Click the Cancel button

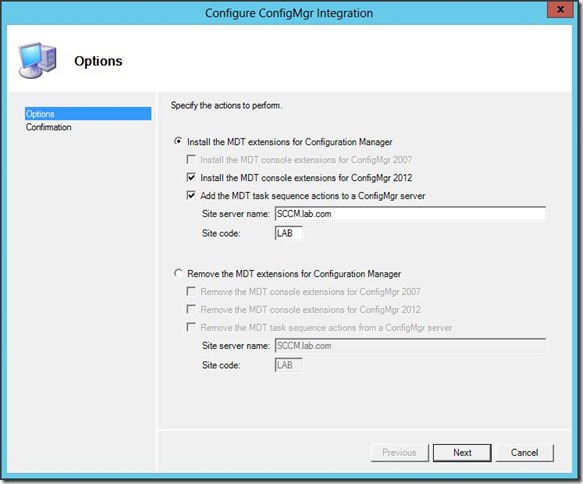(x=524, y=452)
